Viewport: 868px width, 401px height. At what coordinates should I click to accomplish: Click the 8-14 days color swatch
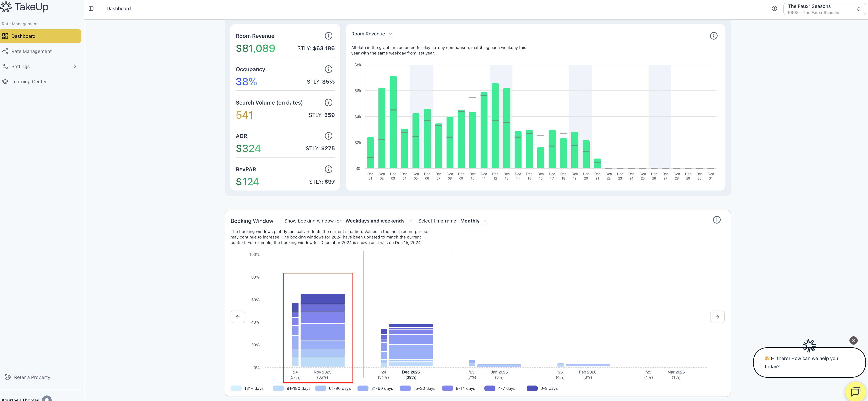447,388
